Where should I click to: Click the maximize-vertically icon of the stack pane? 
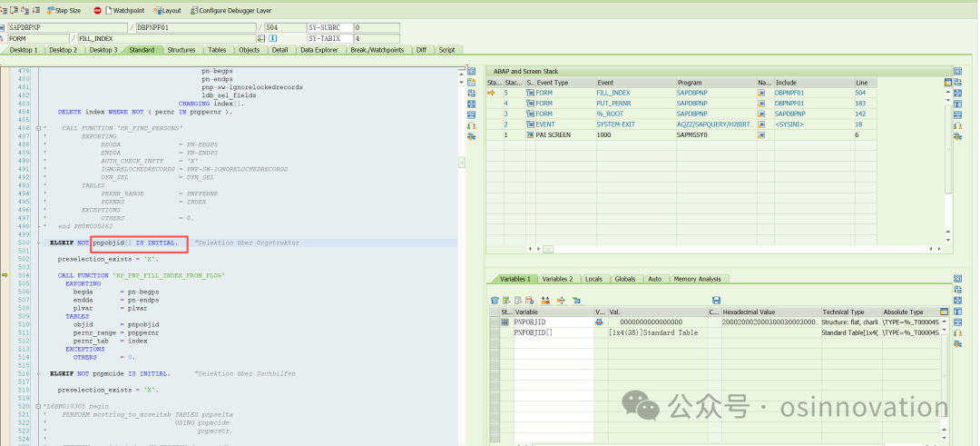pyautogui.click(x=957, y=104)
